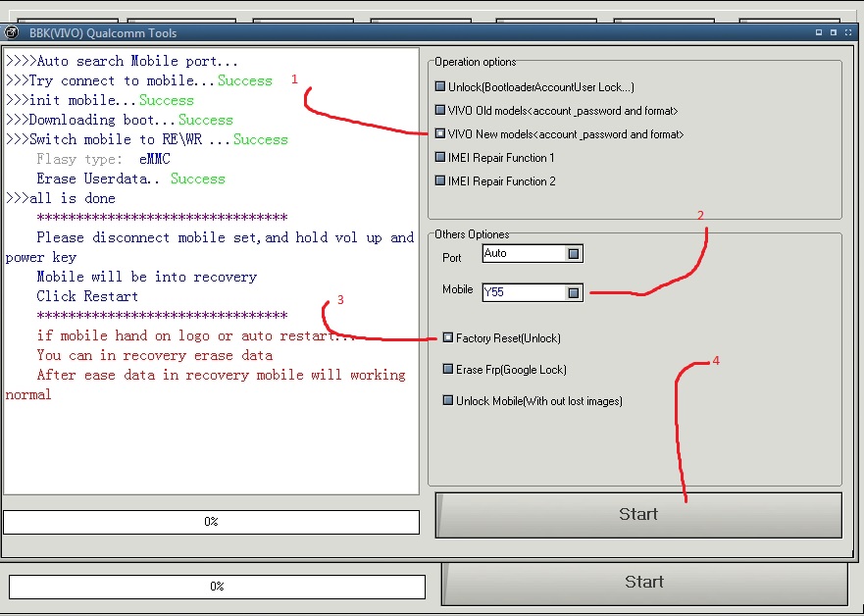Enable Unlock(BootloaderAccountUser Lock...) option
This screenshot has width=864, height=616.
[x=439, y=86]
